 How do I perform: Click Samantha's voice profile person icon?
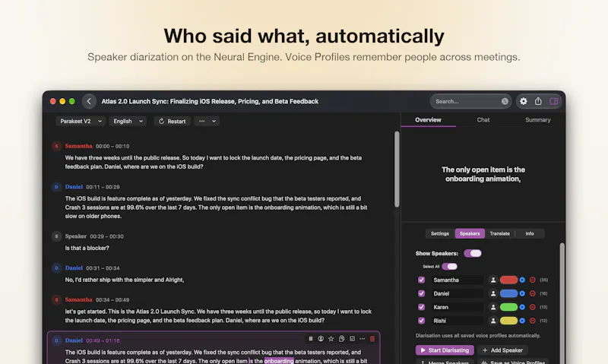pyautogui.click(x=492, y=280)
